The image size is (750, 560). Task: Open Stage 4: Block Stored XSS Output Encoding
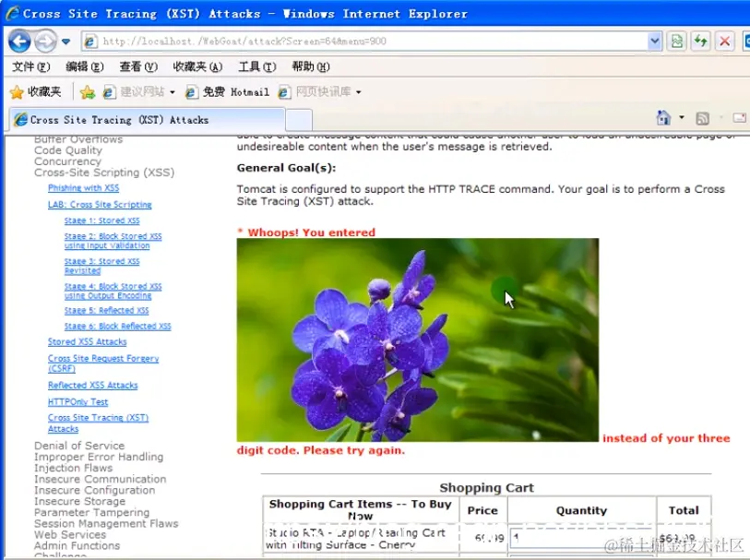[x=113, y=291]
